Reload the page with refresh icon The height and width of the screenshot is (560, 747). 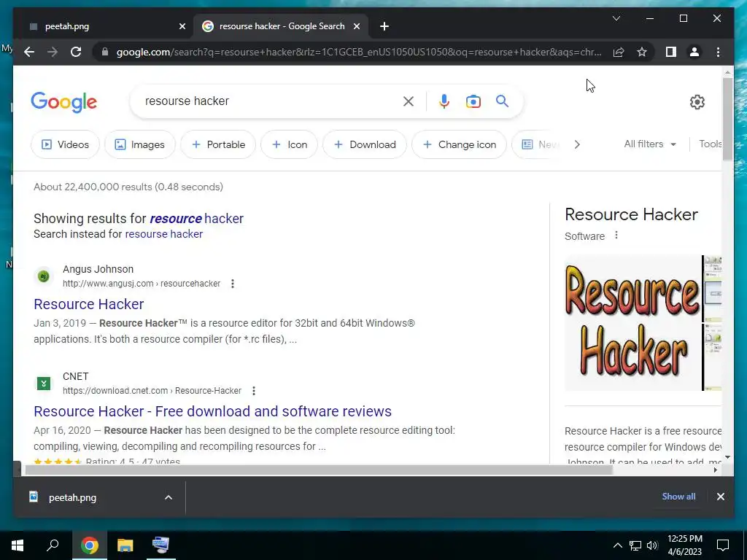click(76, 52)
